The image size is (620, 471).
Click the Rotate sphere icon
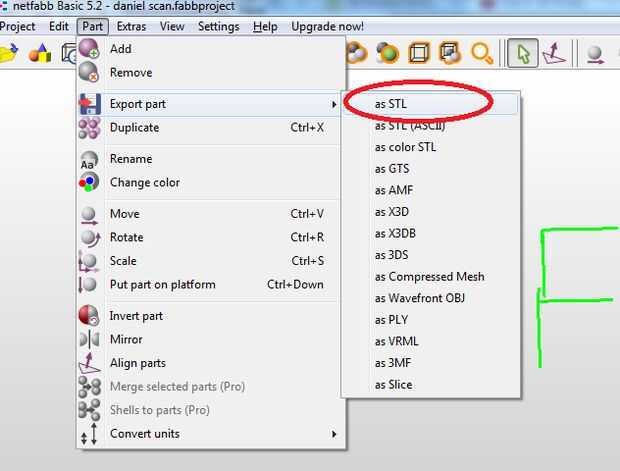click(90, 238)
